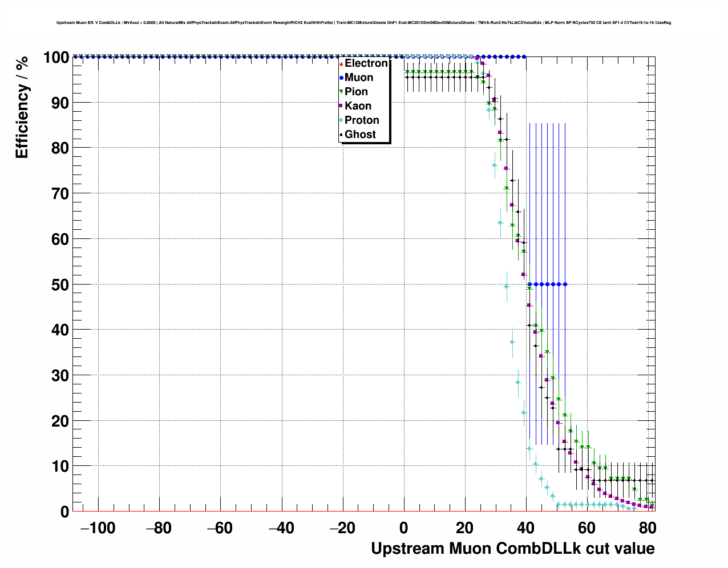Image resolution: width=728 pixels, height=568 pixels.
Task: Click the 'Upstream Muon CombDLLk cut value' x-axis title
Action: tap(512, 549)
